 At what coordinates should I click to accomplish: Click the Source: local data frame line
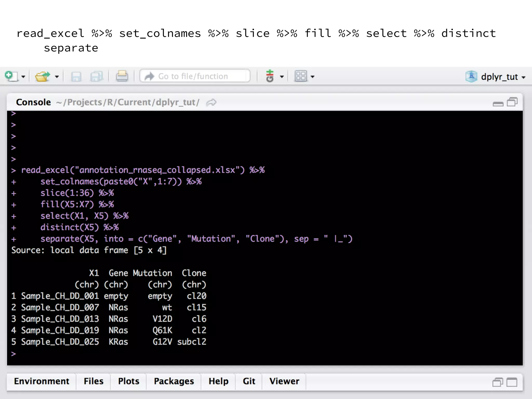(x=89, y=250)
